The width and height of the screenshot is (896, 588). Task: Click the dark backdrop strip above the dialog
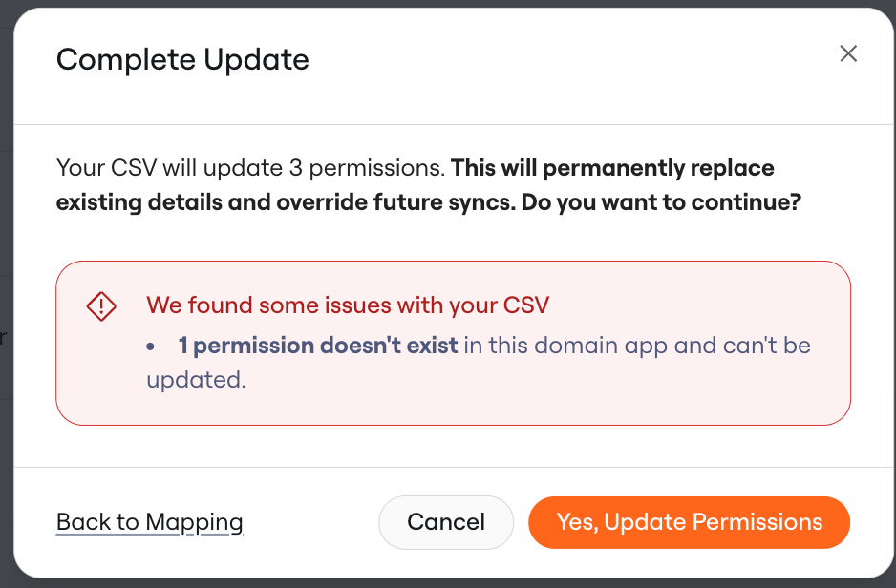[x=448, y=4]
